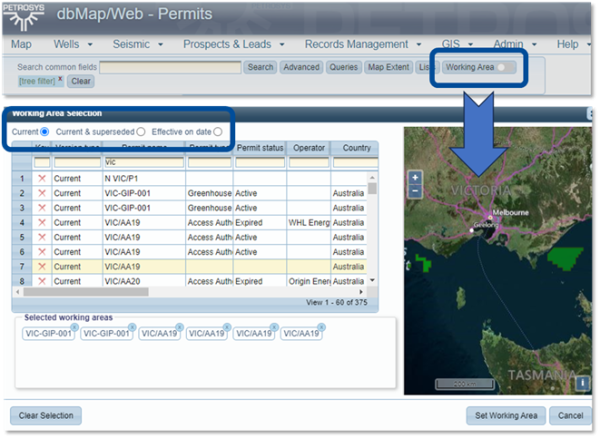Open the Map menu item
The image size is (600, 438).
pyautogui.click(x=21, y=44)
